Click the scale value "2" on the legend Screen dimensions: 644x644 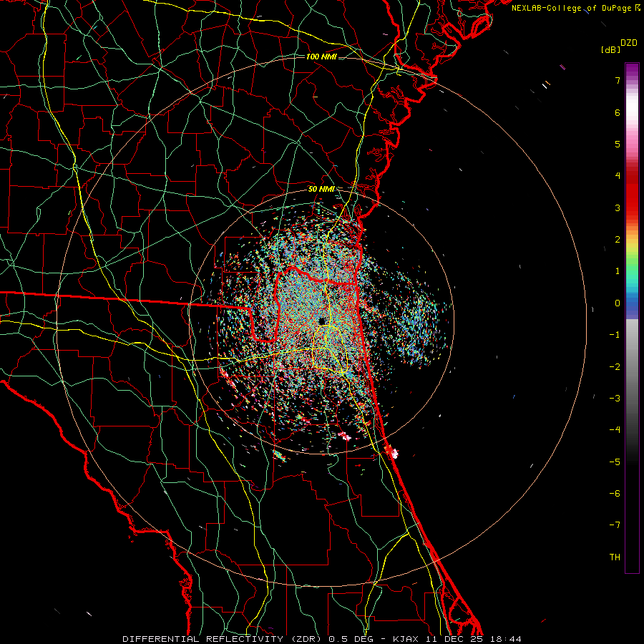coord(618,240)
